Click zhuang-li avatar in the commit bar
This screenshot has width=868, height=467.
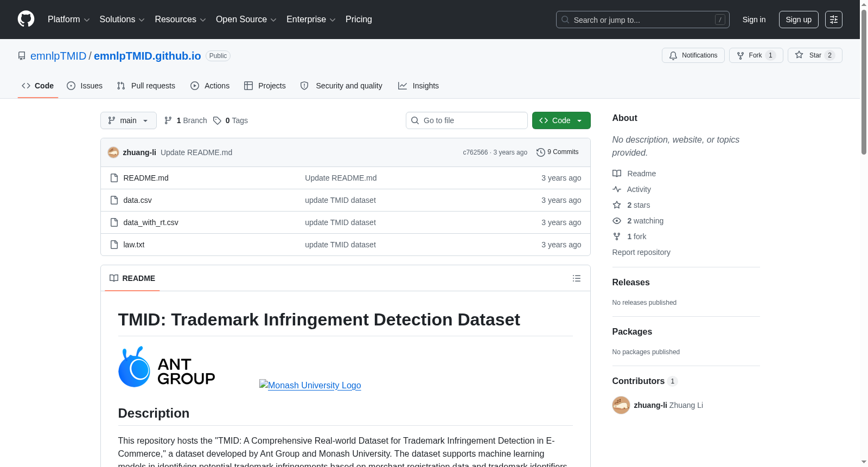point(113,152)
